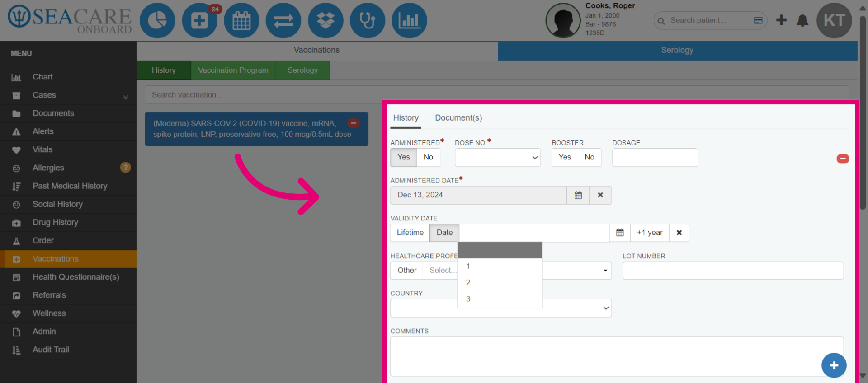Open Vitals in sidebar menu
The width and height of the screenshot is (868, 383).
(68, 149)
